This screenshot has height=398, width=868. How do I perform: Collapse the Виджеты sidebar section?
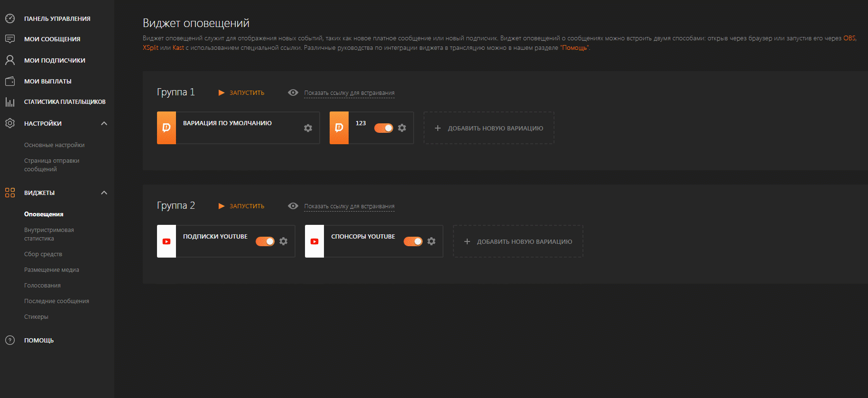tap(104, 193)
